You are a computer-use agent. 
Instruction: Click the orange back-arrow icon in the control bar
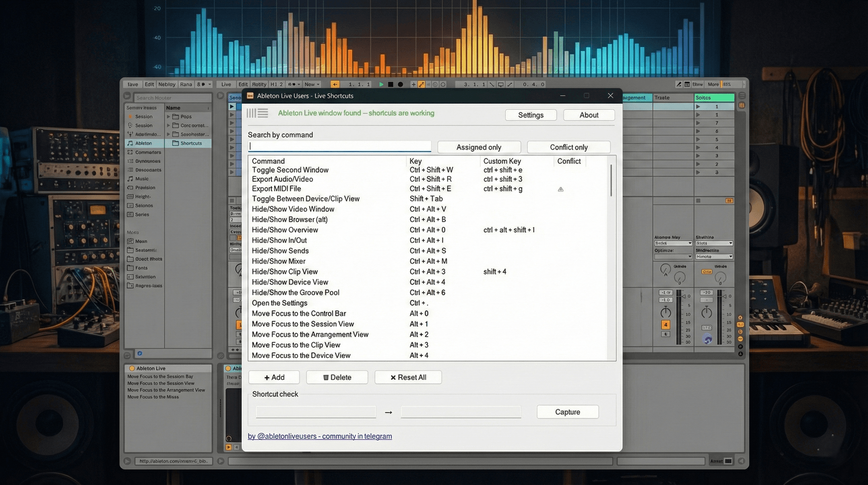pos(335,85)
